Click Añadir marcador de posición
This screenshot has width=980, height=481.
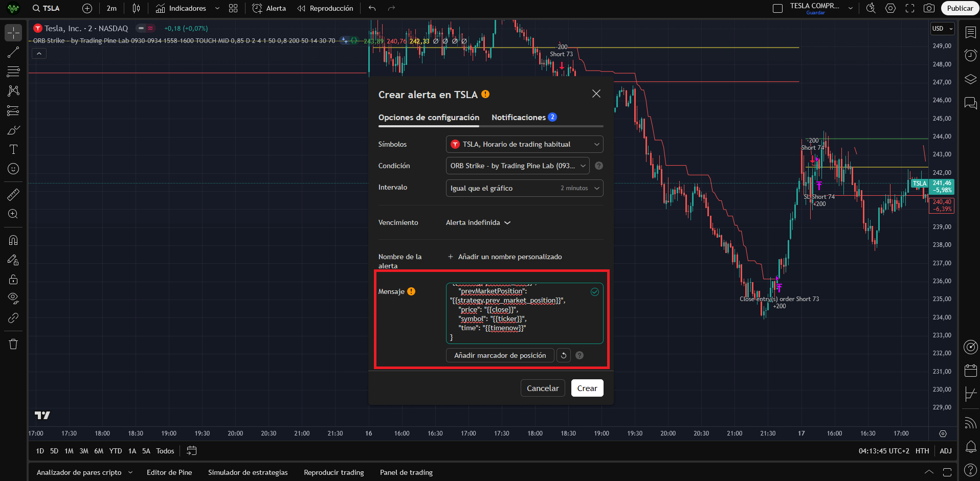pyautogui.click(x=500, y=355)
